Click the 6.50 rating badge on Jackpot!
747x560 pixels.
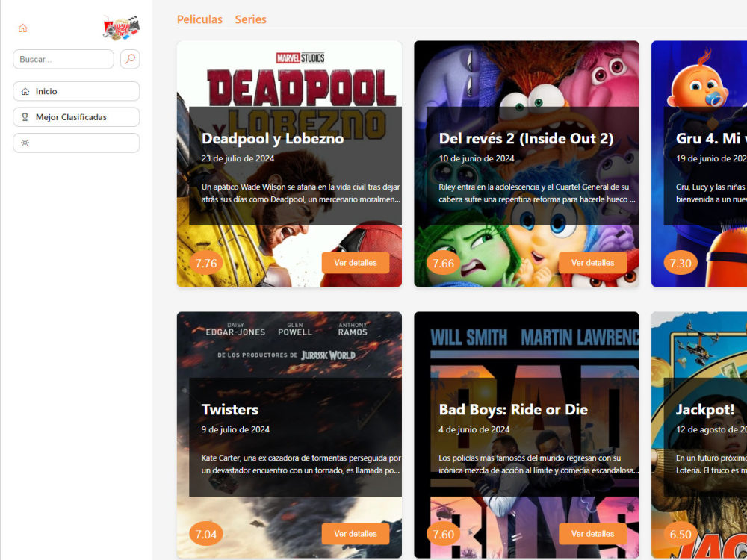tap(681, 535)
